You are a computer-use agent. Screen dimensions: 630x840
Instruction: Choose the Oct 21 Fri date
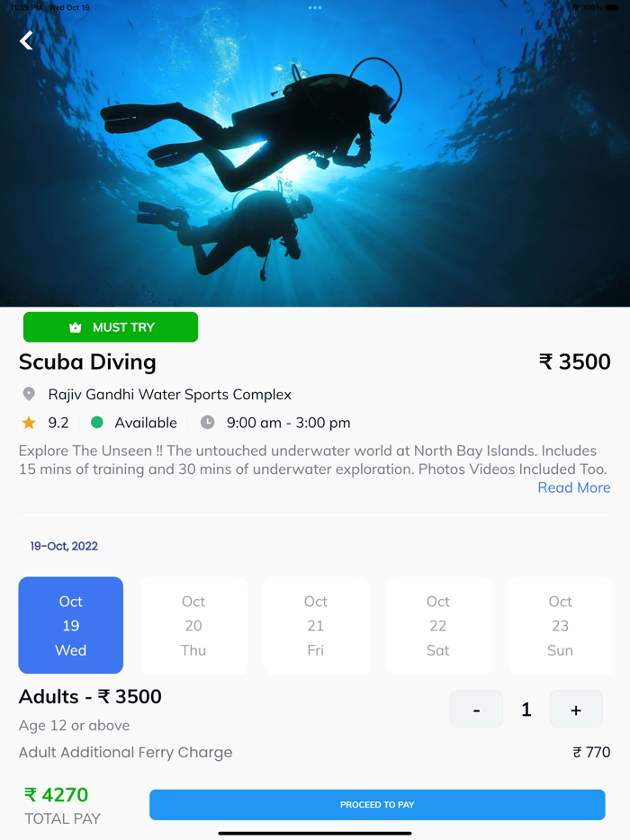coord(316,625)
